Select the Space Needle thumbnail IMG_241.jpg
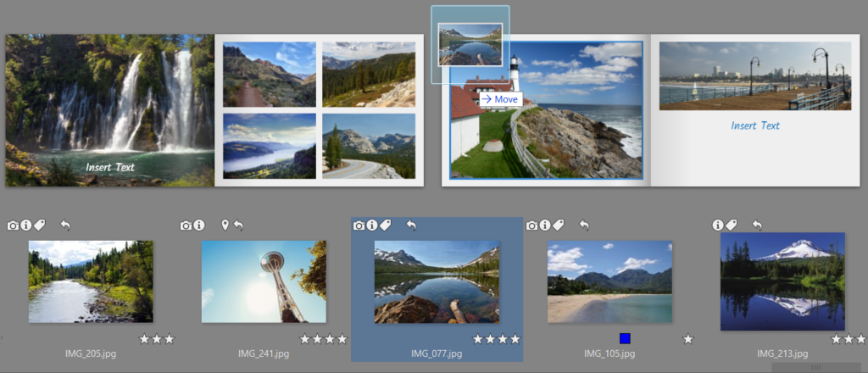868x373 pixels. tap(264, 281)
